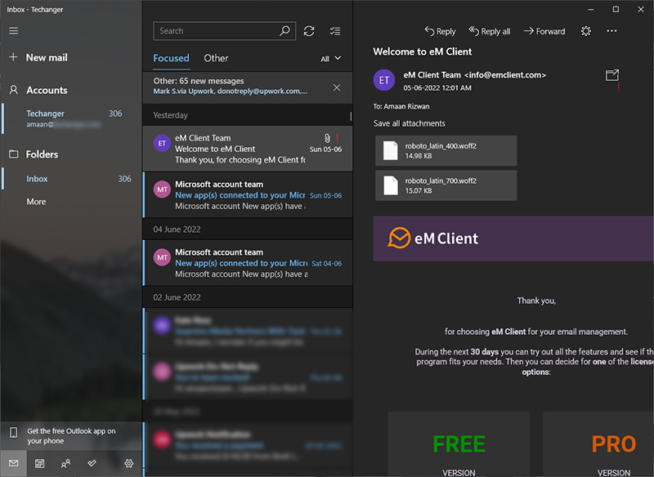Click the search magnifier icon
The image size is (654, 477).
point(285,31)
